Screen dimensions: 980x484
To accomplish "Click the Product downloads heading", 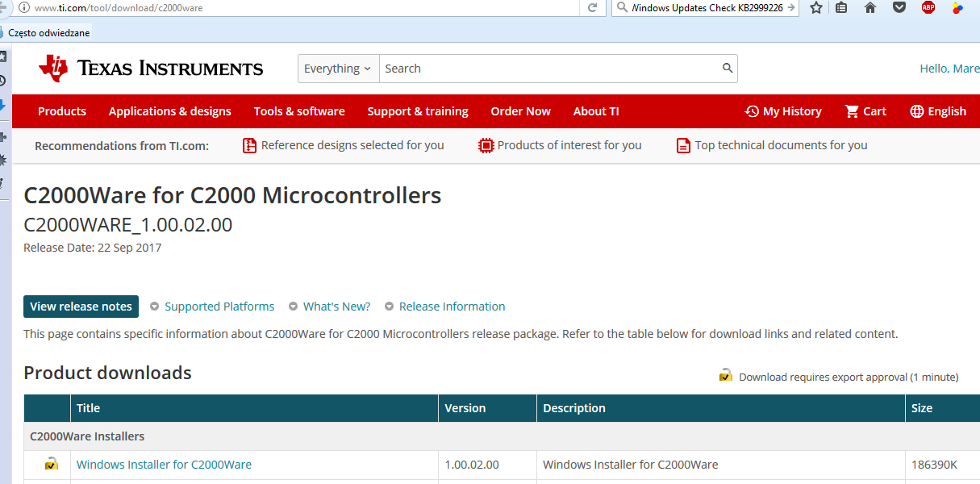I will [108, 373].
